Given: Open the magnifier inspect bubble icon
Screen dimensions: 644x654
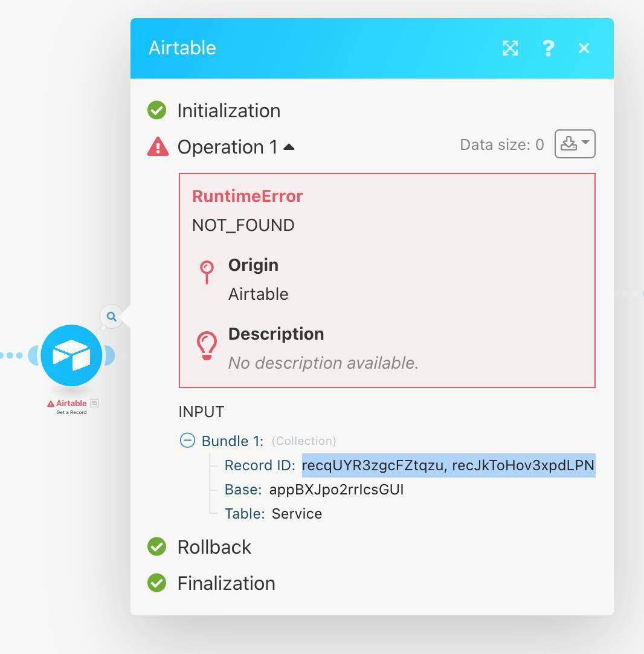Looking at the screenshot, I should point(111,317).
